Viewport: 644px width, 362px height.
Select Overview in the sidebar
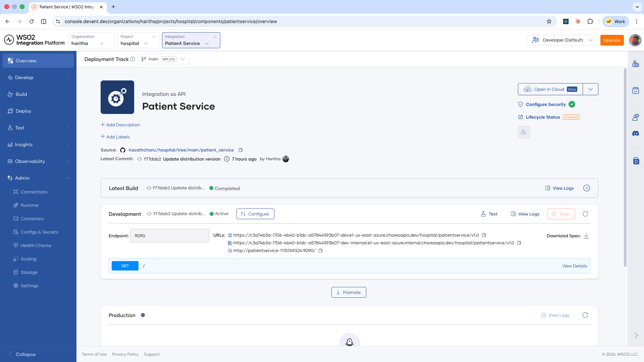click(x=38, y=61)
